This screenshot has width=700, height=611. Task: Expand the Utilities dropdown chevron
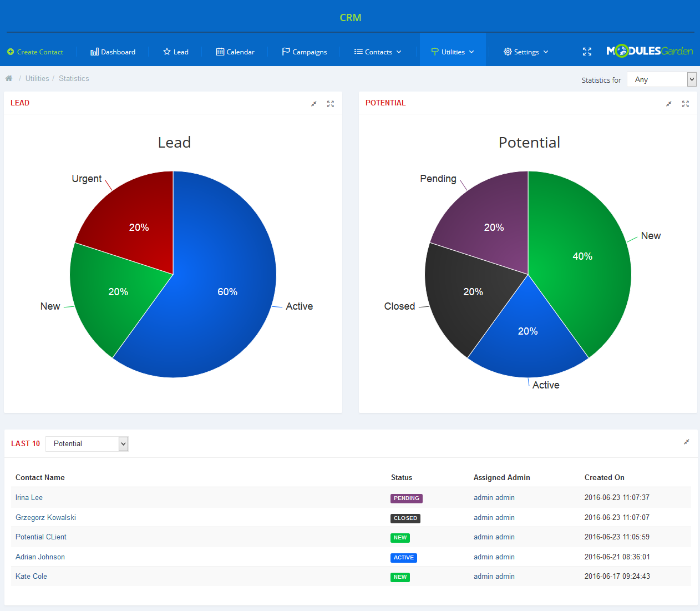471,52
